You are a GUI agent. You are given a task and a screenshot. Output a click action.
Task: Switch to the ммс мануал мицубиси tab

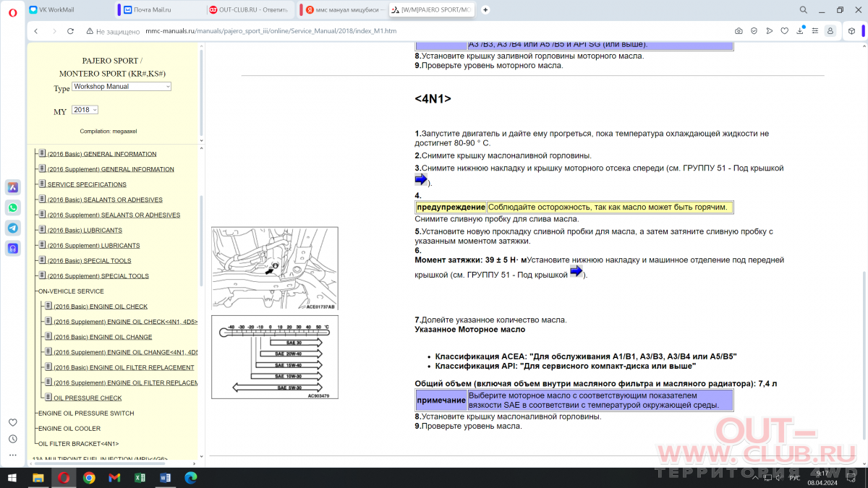(342, 10)
